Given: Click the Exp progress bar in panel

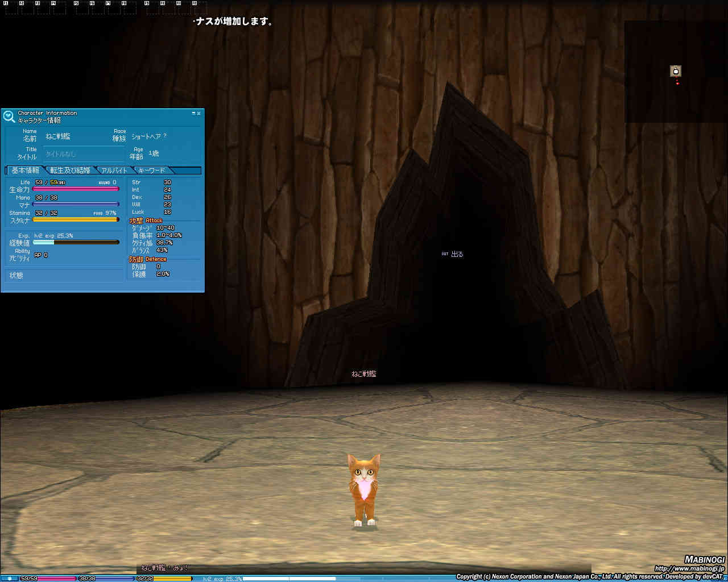Looking at the screenshot, I should pyautogui.click(x=76, y=242).
